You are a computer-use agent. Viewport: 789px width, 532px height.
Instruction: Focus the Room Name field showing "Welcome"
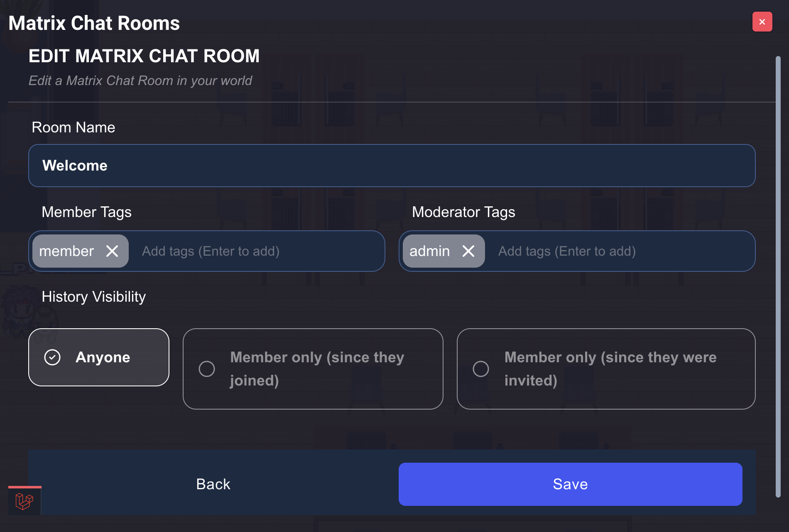pyautogui.click(x=392, y=166)
